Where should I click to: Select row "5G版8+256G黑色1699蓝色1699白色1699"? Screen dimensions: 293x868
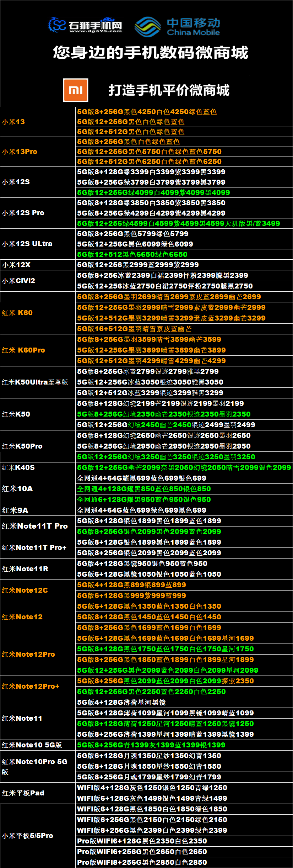point(184,628)
